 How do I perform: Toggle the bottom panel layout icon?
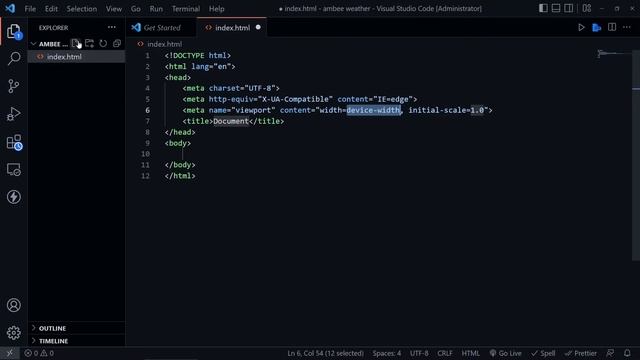(x=556, y=8)
